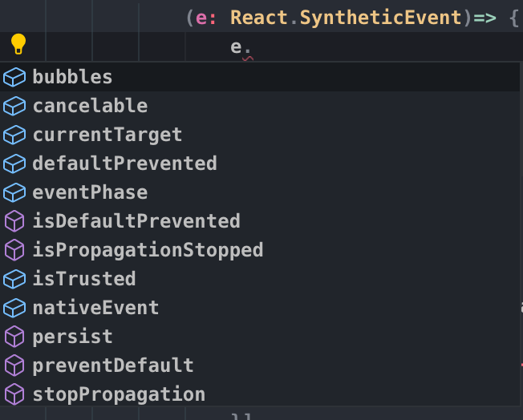Click the purple method icon beside isDefaultPrevented

coord(14,221)
